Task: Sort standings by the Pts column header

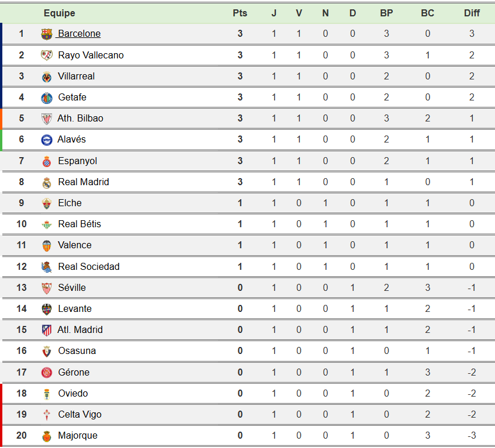Action: (x=240, y=13)
